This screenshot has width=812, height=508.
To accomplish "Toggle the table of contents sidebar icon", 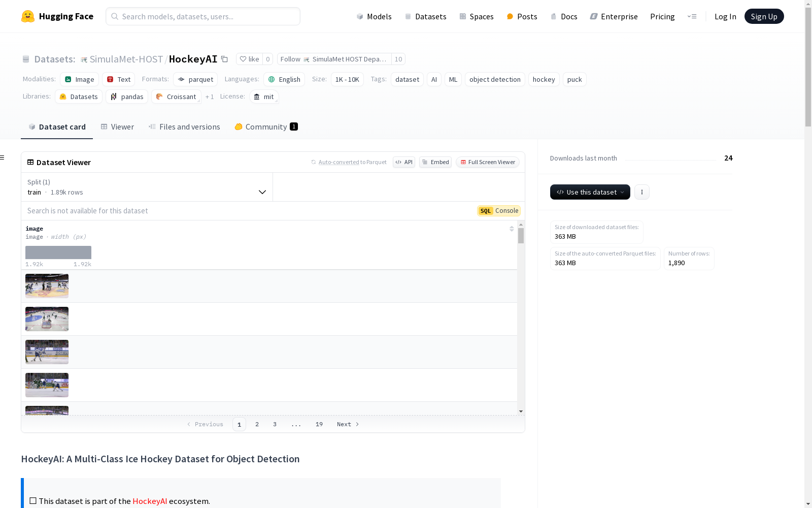I will pos(3,157).
